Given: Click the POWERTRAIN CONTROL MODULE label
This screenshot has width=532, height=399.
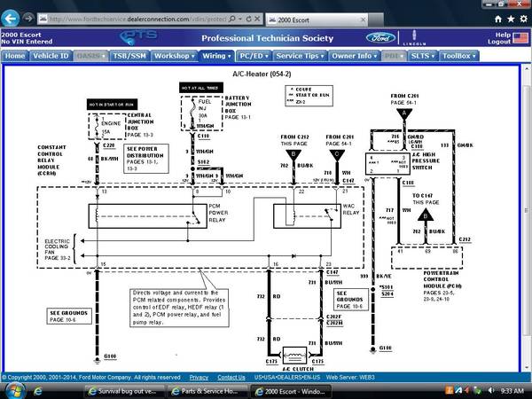Looking at the screenshot, I should pyautogui.click(x=441, y=279).
